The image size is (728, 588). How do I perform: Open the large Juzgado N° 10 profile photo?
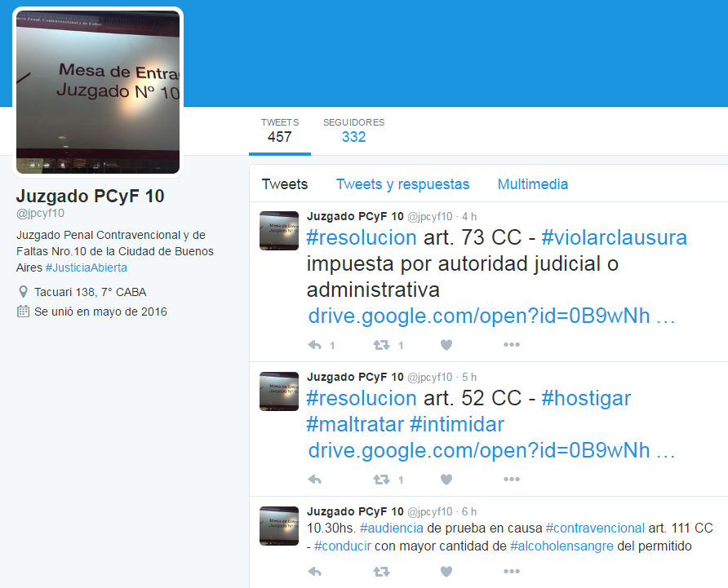[98, 92]
